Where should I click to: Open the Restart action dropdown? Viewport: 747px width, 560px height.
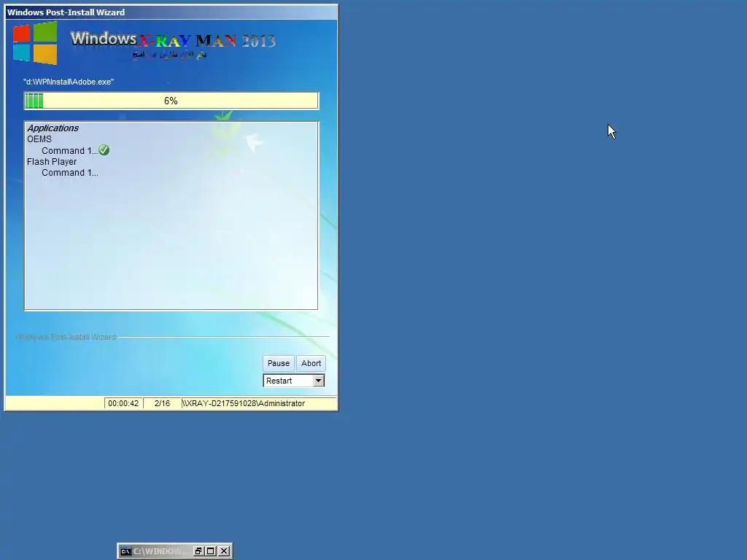point(318,381)
